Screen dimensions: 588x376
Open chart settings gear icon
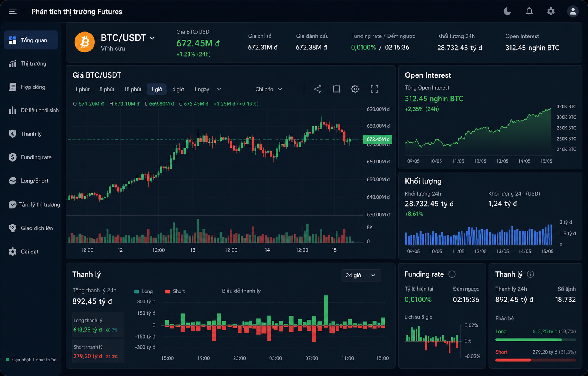355,89
